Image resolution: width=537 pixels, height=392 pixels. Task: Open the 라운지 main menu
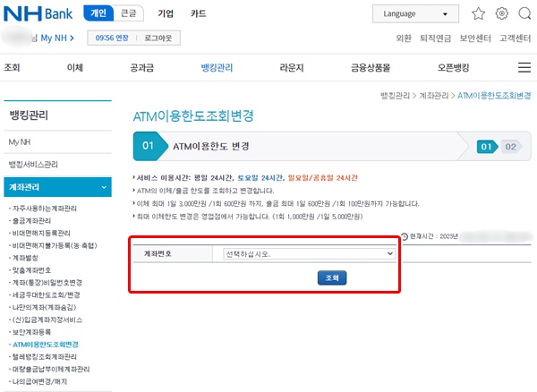coord(292,67)
